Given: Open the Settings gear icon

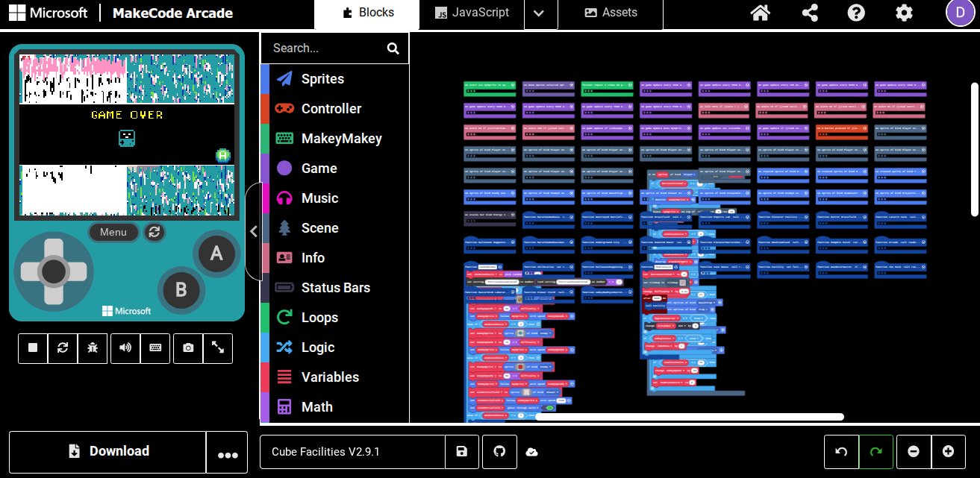Looking at the screenshot, I should [904, 13].
